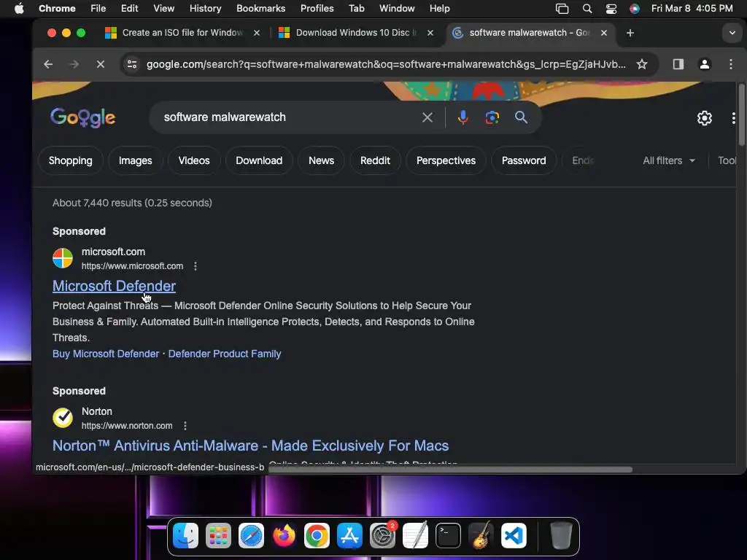The height and width of the screenshot is (560, 747).
Task: Stop loading the page
Action: click(x=101, y=64)
